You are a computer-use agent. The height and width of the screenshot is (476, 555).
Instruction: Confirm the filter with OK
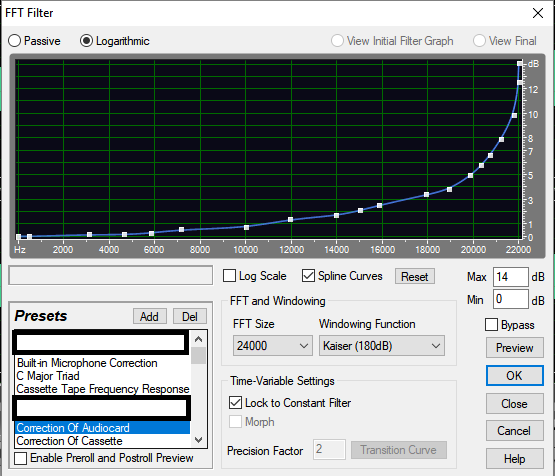[x=514, y=375]
